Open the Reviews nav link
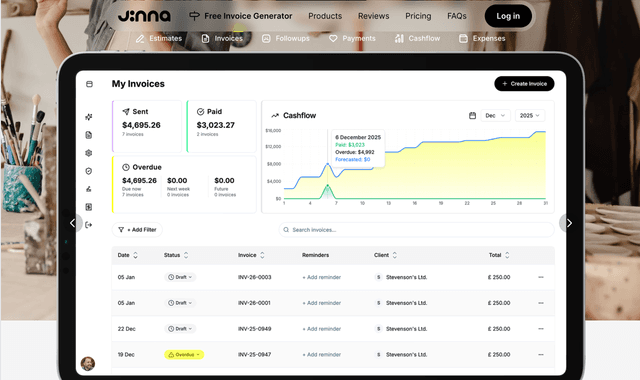Viewport: 640px width, 380px height. pyautogui.click(x=373, y=16)
